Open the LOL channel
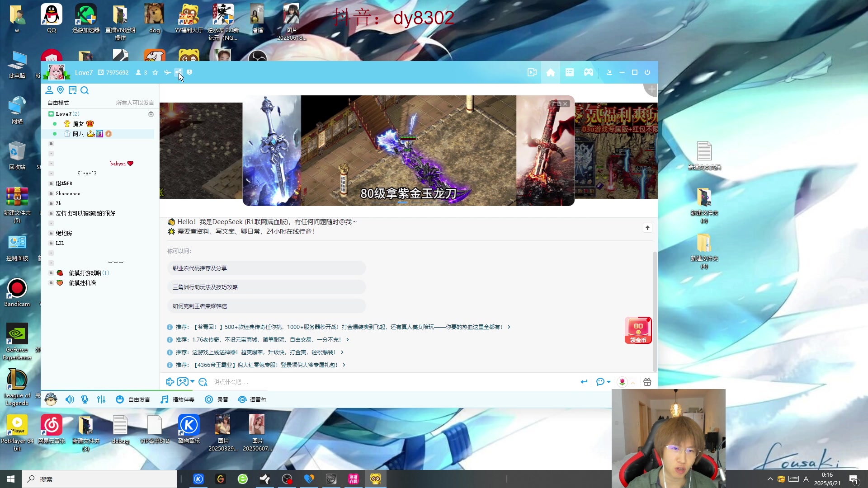 (x=60, y=243)
